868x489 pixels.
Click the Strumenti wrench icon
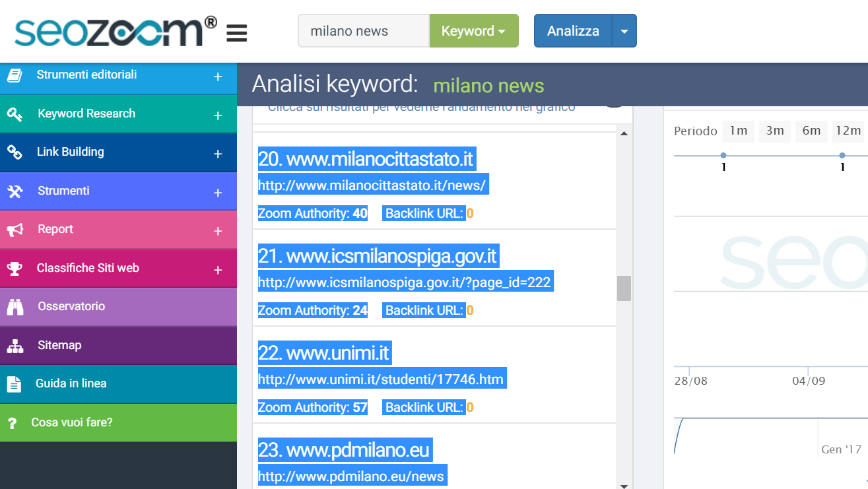pyautogui.click(x=15, y=191)
